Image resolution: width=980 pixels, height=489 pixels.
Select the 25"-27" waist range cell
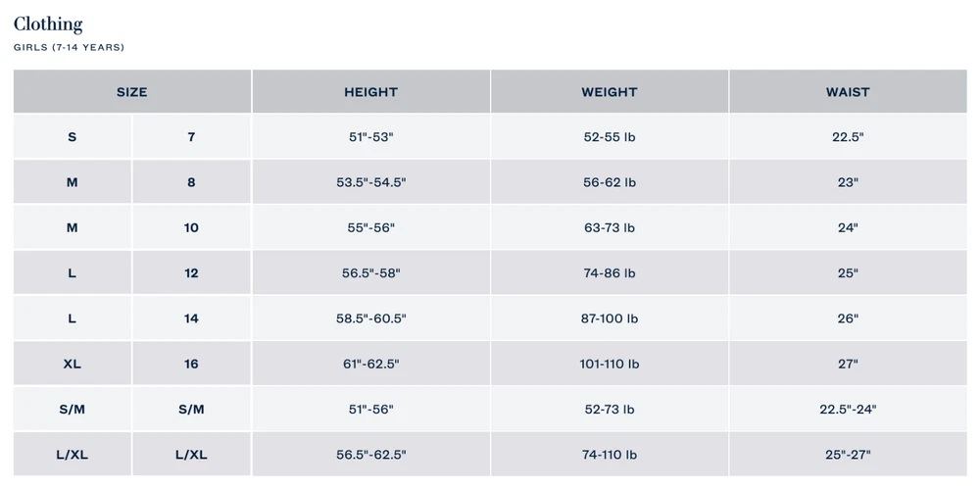(848, 455)
